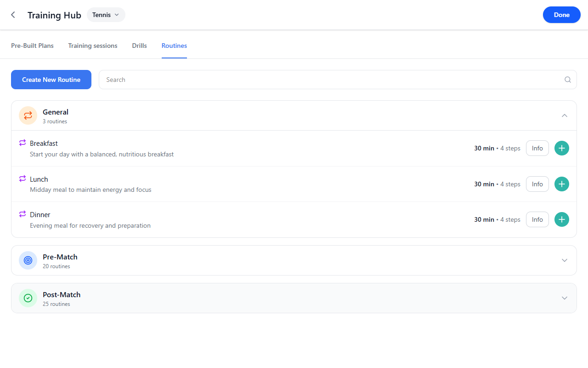Click the Pre-Match target icon
Viewport: 588px width, 368px height.
(x=28, y=260)
